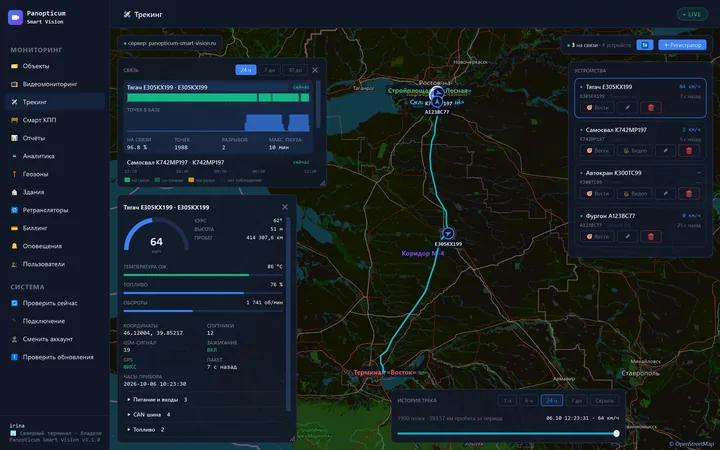Open the Самосвал K742MP197 connection row

218,163
